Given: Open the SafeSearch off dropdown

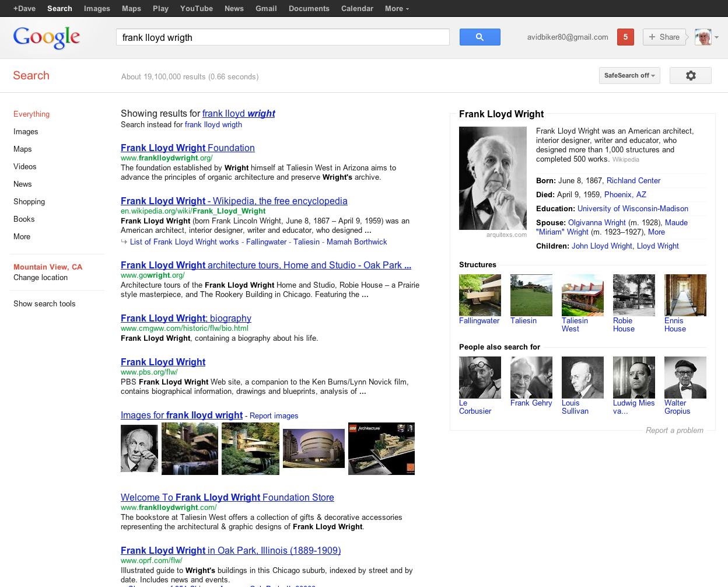Looking at the screenshot, I should pos(629,75).
